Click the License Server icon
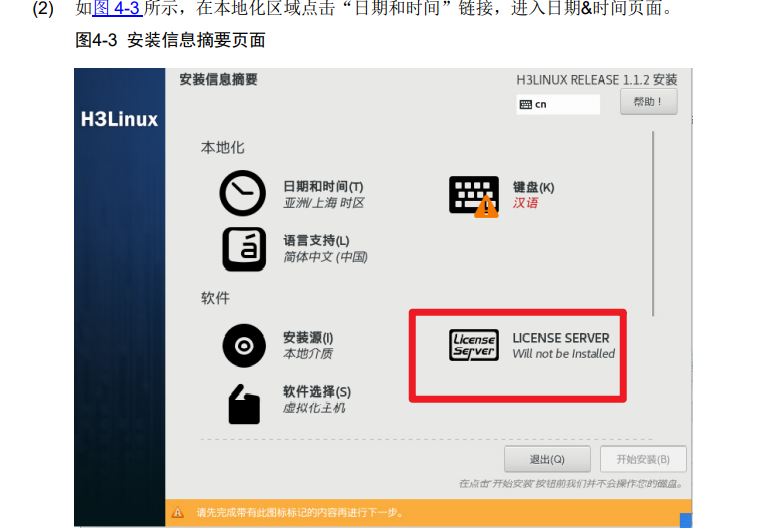Screen dimensions: 762x531 pyautogui.click(x=474, y=345)
